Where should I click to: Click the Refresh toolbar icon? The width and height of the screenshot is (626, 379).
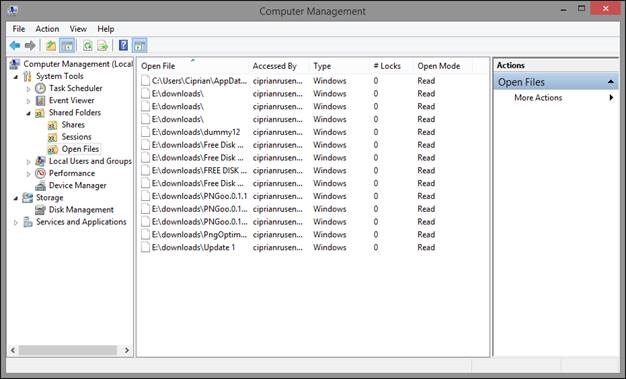click(87, 46)
